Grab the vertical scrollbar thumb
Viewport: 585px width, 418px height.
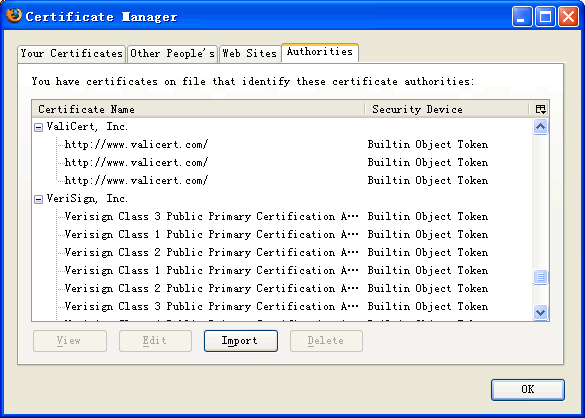tap(540, 277)
